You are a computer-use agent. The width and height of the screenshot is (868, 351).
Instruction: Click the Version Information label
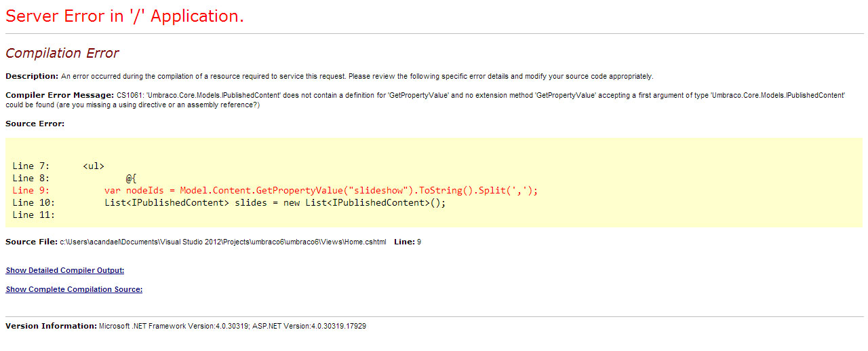[x=51, y=326]
